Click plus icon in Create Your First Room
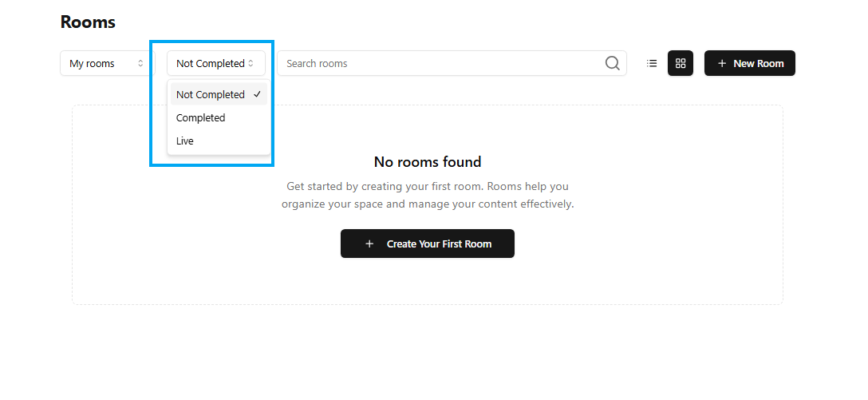This screenshot has width=868, height=400. [x=369, y=244]
